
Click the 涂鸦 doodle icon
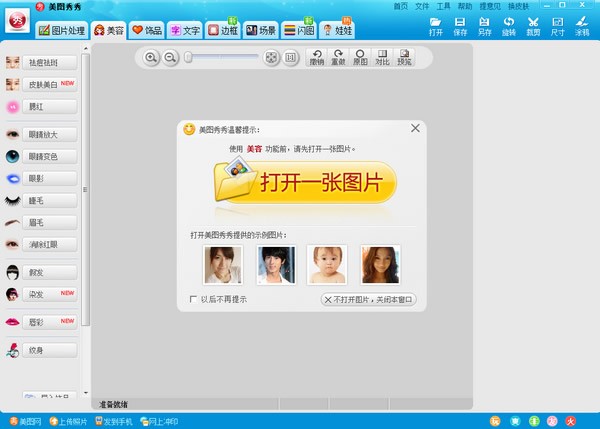click(581, 25)
